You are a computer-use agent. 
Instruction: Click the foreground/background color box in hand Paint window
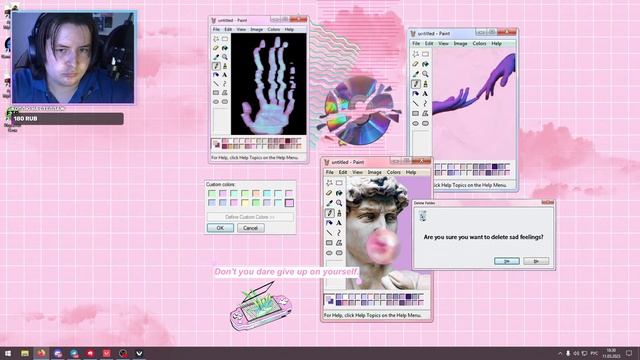(x=216, y=144)
